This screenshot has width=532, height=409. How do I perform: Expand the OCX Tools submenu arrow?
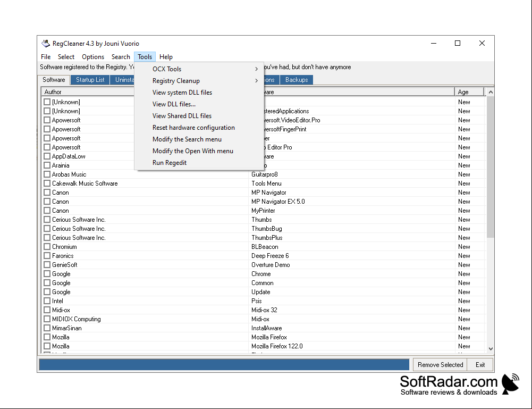256,69
